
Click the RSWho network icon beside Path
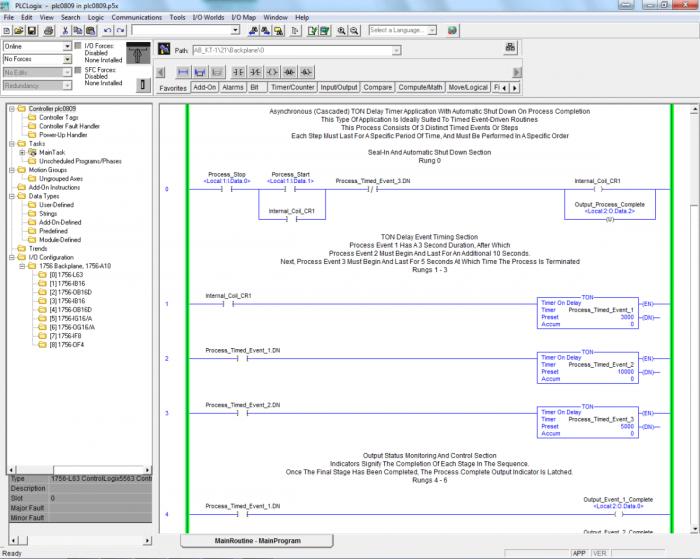click(512, 48)
